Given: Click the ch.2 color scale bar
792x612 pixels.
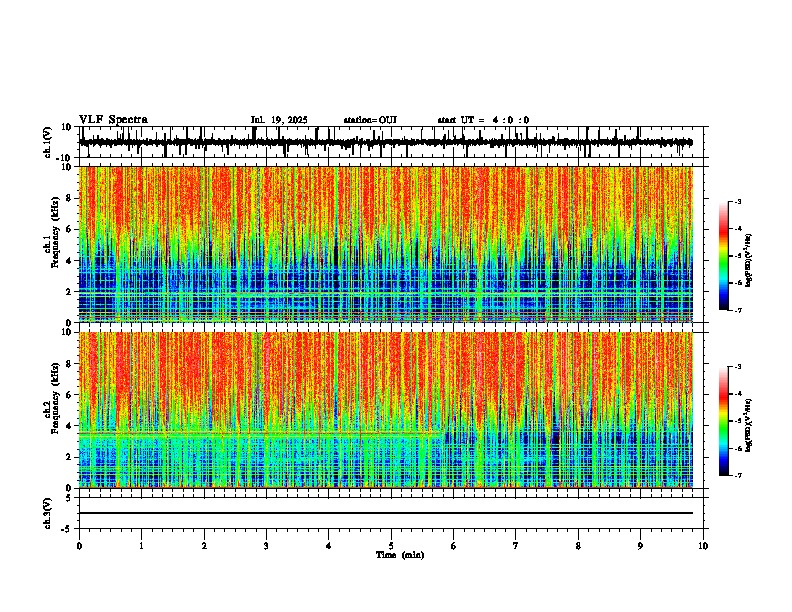Looking at the screenshot, I should 724,421.
